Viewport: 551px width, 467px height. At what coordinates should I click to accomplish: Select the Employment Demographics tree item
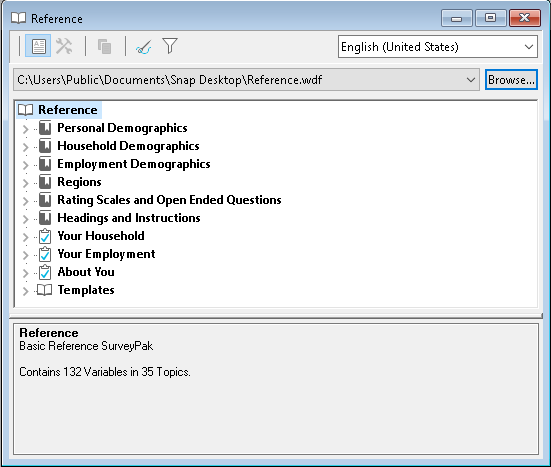coord(134,164)
